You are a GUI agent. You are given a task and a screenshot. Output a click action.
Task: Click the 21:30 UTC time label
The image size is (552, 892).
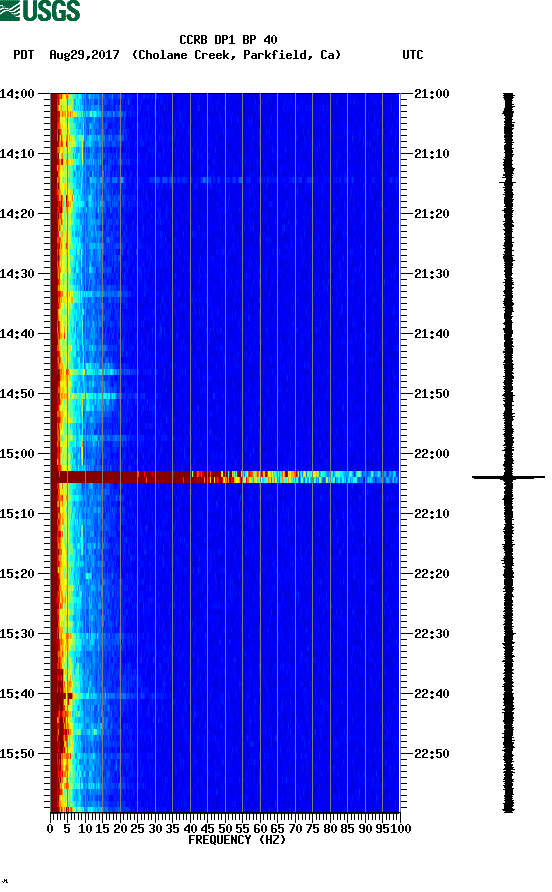coord(431,274)
